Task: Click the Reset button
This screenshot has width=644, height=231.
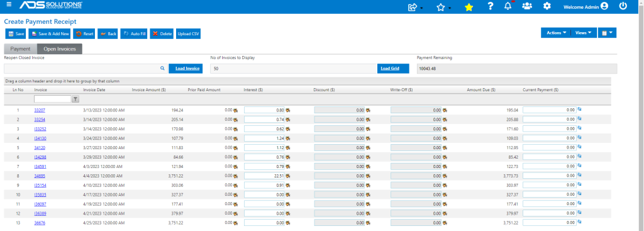Action: (84, 34)
